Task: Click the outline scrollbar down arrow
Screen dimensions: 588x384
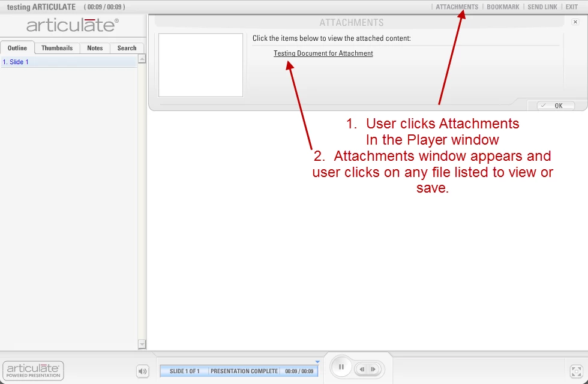Action: coord(142,344)
